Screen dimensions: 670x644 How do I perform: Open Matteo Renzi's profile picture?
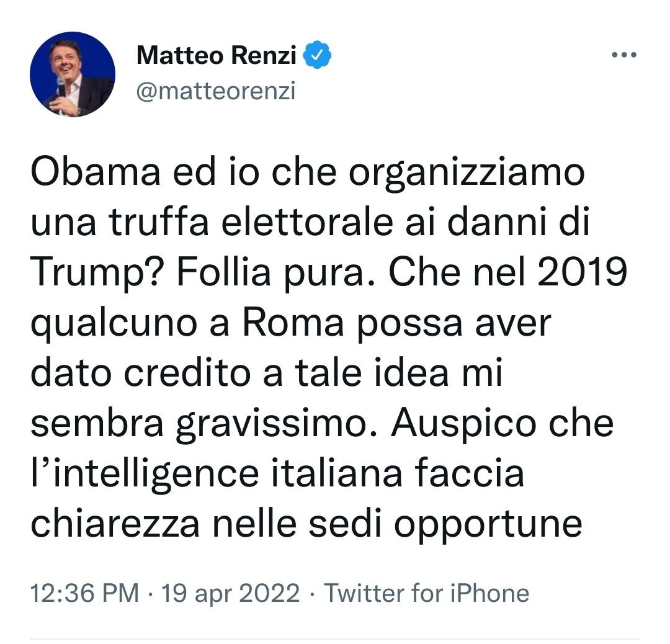coord(73,74)
